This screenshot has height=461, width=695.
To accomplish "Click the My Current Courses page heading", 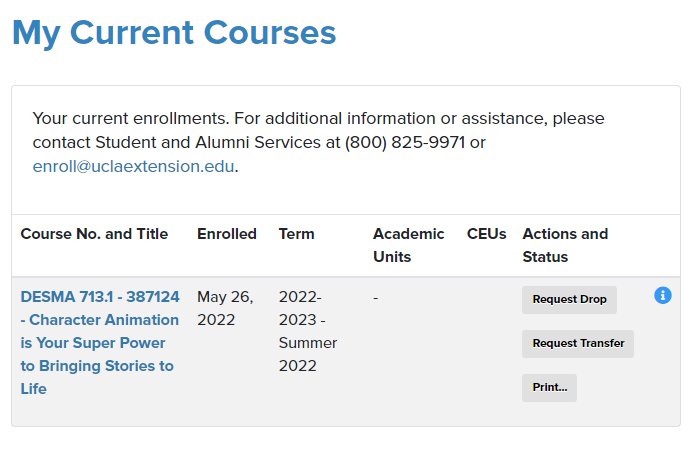I will pos(174,33).
